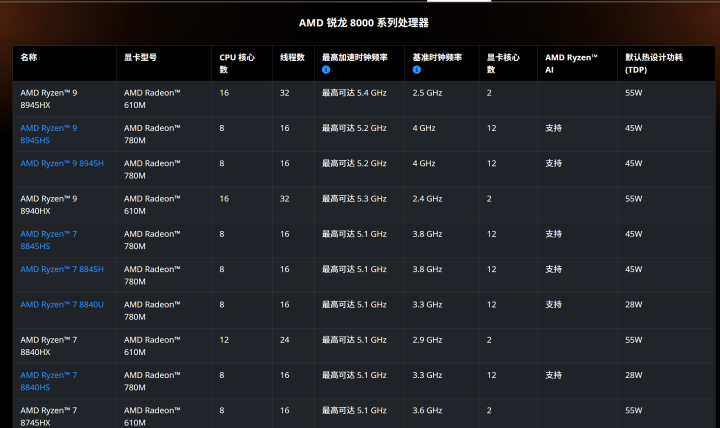Click Radeon 610M in the 8945HX row
This screenshot has width=720, height=428.
coord(152,99)
